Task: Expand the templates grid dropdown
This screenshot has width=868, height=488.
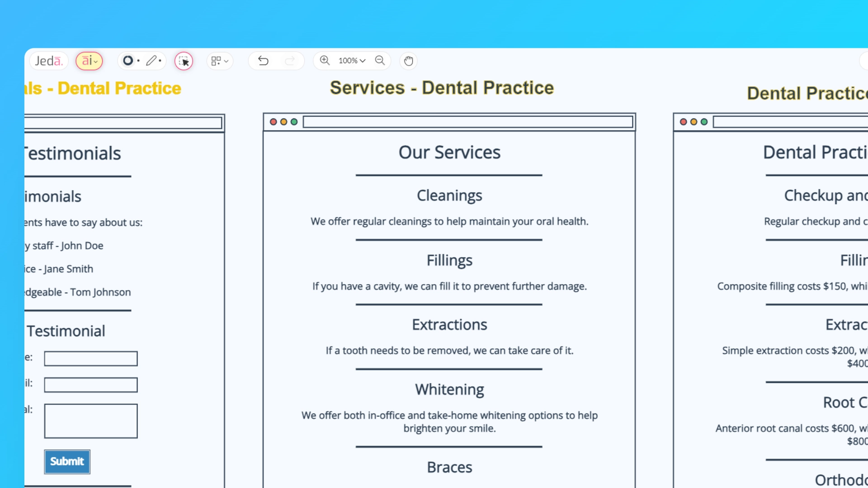Action: pos(220,61)
